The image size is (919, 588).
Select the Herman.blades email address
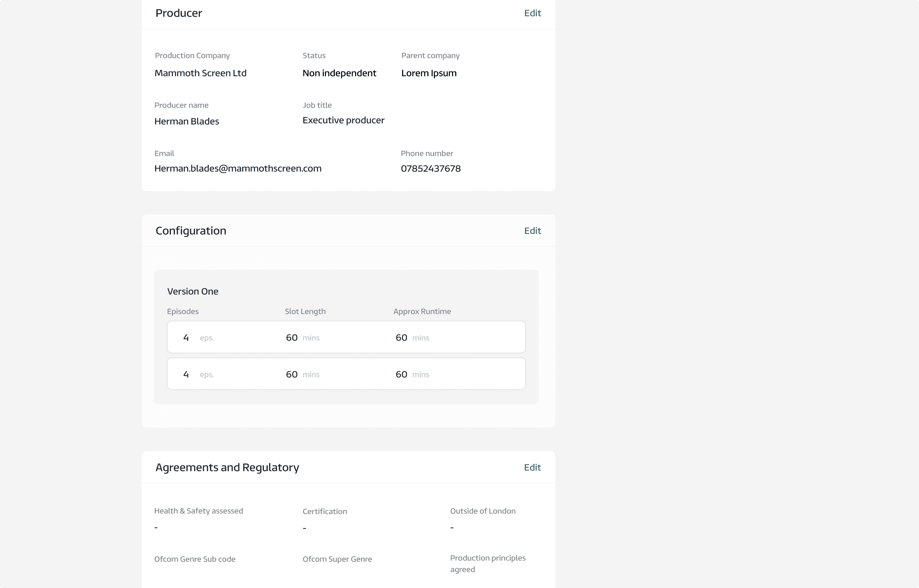[238, 168]
